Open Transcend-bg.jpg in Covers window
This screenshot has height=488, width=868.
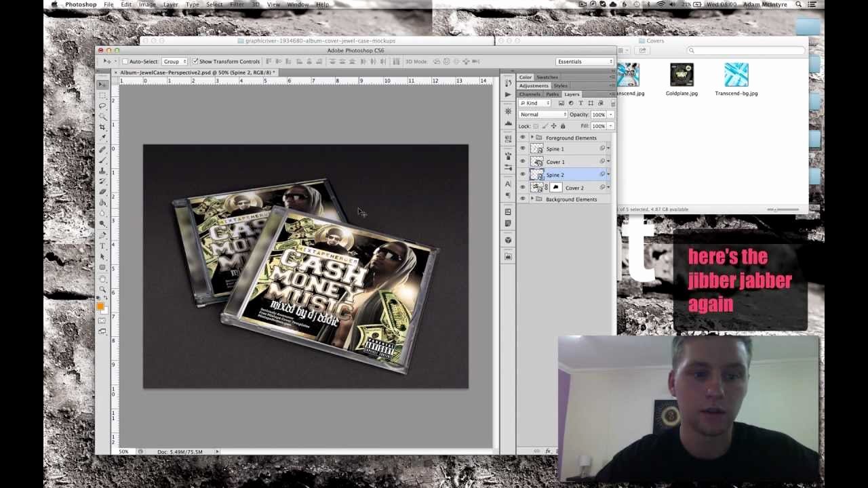click(736, 79)
